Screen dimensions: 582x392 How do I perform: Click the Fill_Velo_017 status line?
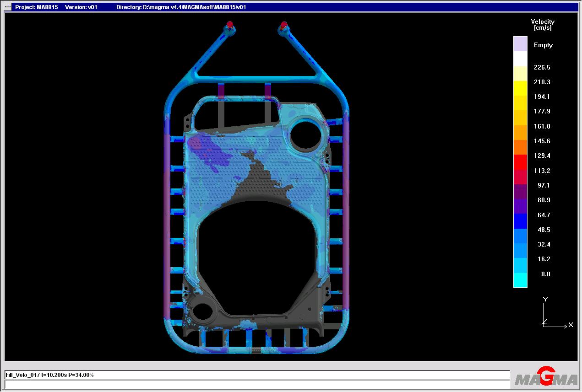point(257,375)
